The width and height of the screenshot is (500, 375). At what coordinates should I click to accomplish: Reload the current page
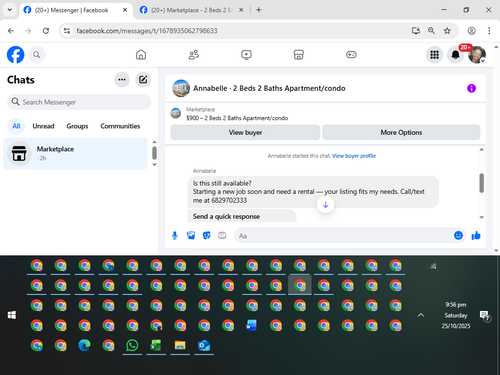[46, 31]
